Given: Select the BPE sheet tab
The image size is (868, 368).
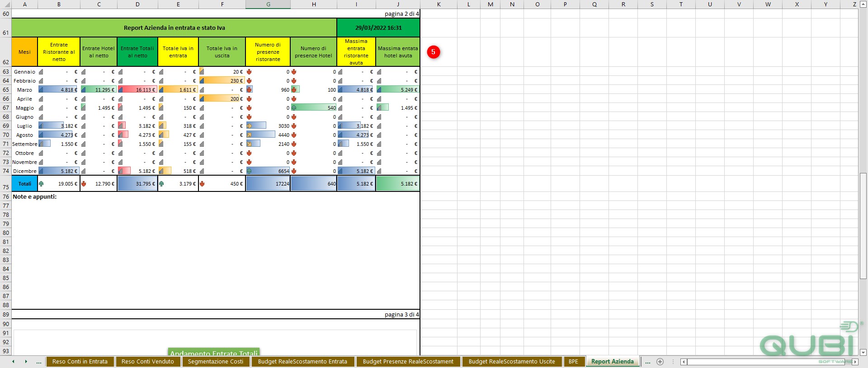Looking at the screenshot, I should coord(573,362).
